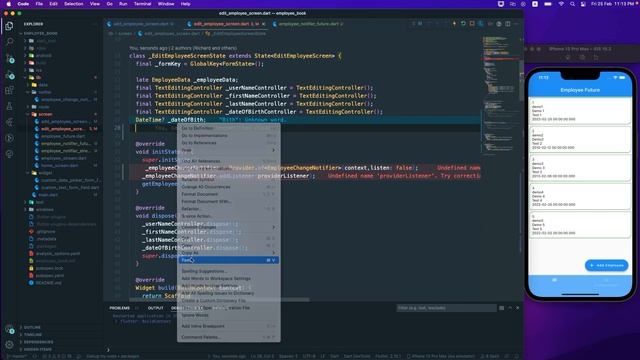Open the Explorer view in activity bar
The height and width of the screenshot is (360, 640).
click(9, 26)
